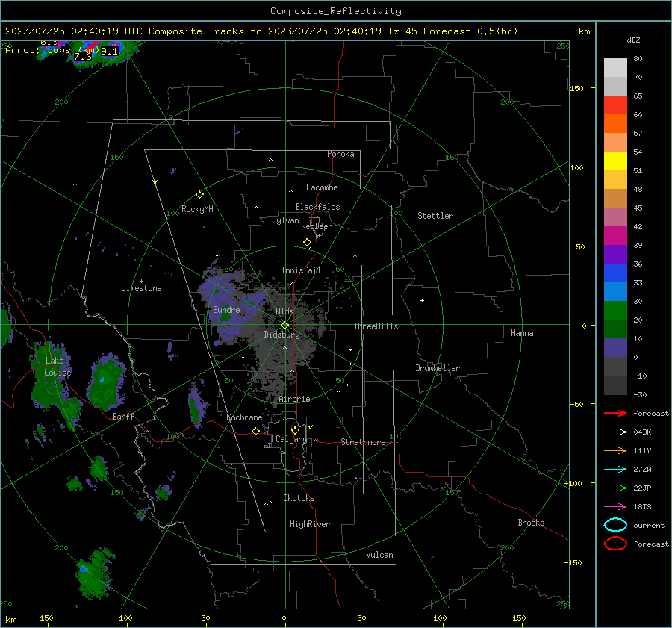Click the Banff town label
The height and width of the screenshot is (628, 672).
(x=123, y=416)
